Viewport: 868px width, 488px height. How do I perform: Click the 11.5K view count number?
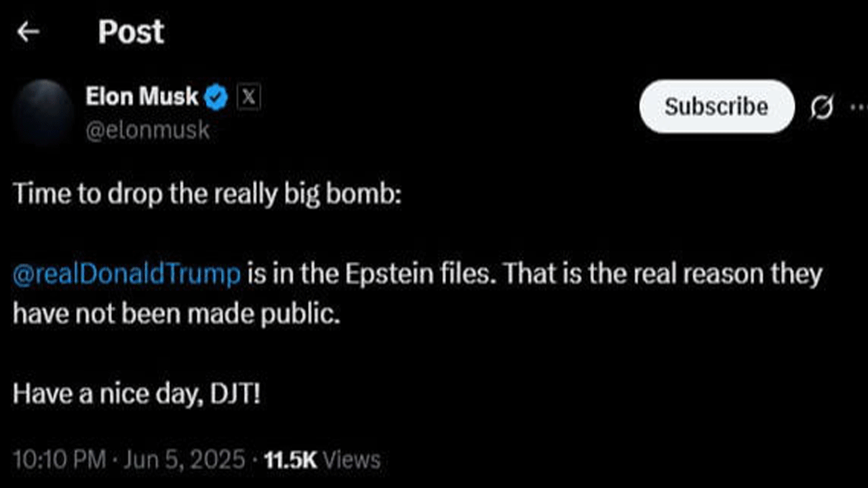click(x=290, y=460)
